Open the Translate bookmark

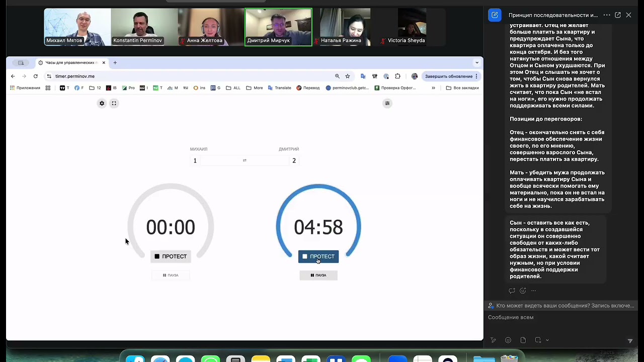pyautogui.click(x=279, y=88)
